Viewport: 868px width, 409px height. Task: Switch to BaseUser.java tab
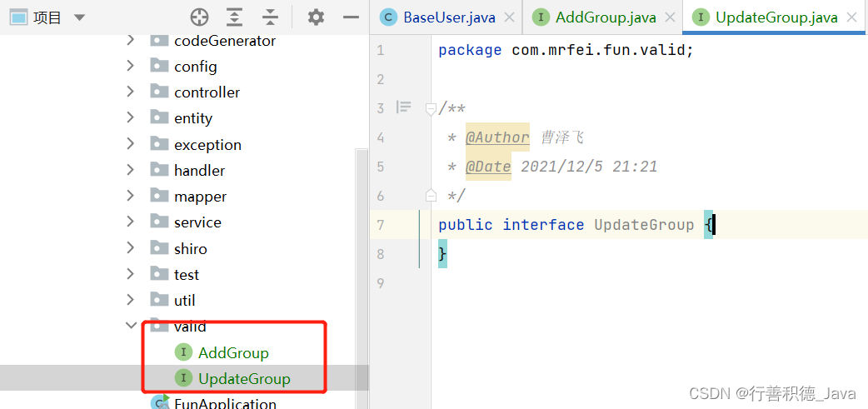449,17
